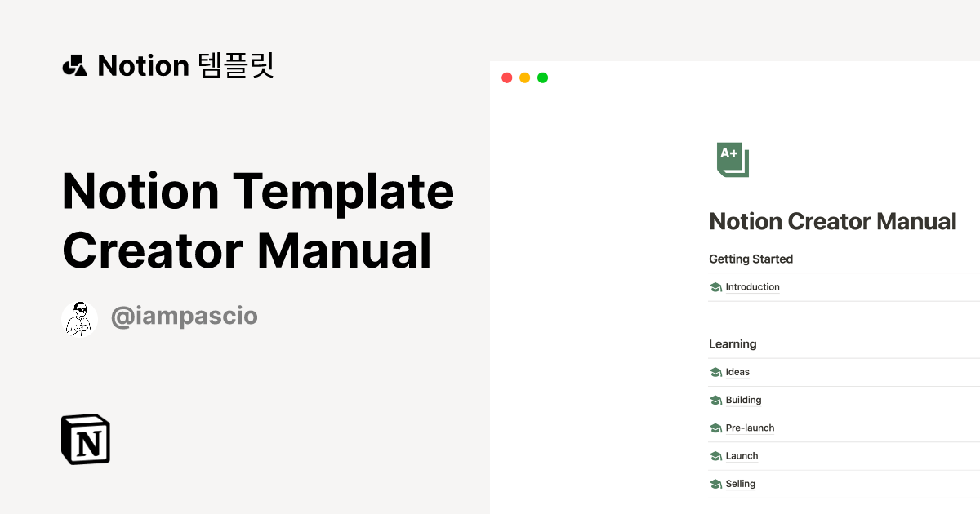Select the graduation cap icon beside Selling
The height and width of the screenshot is (514, 980).
coord(716,484)
